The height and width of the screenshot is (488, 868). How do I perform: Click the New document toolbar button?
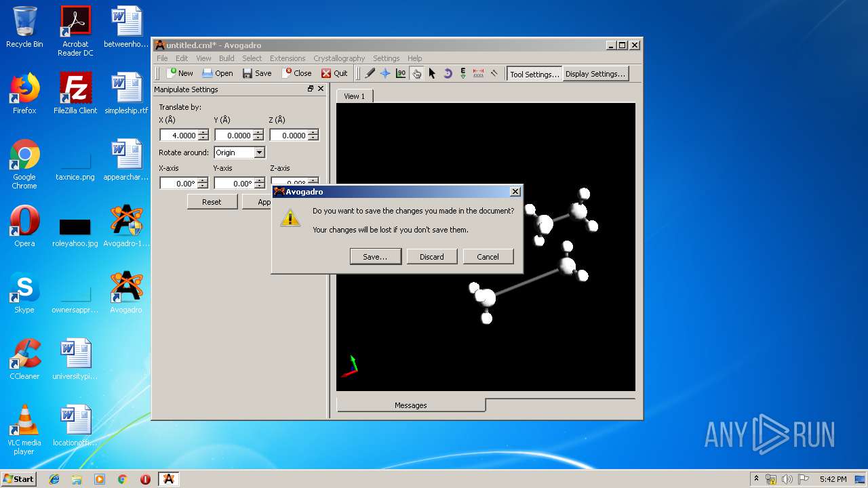[180, 73]
